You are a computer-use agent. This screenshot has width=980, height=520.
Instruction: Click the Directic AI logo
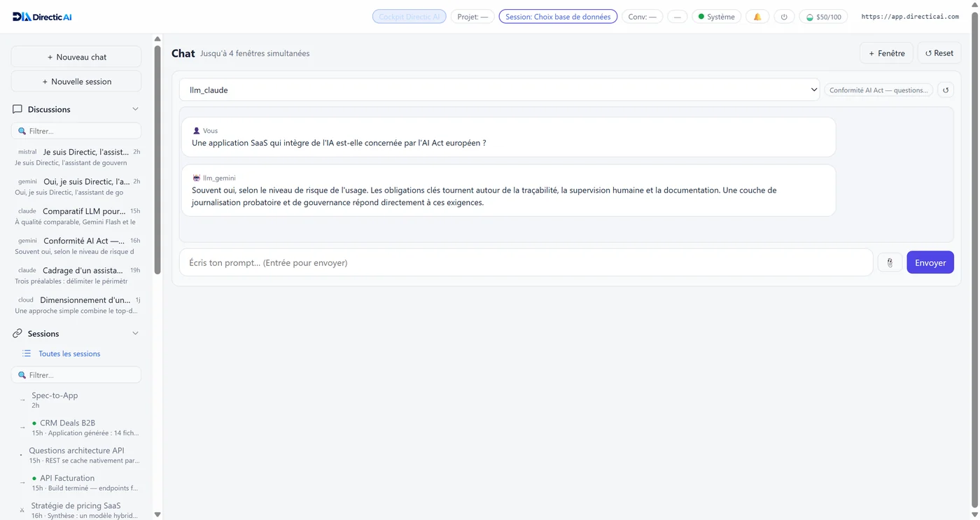42,17
